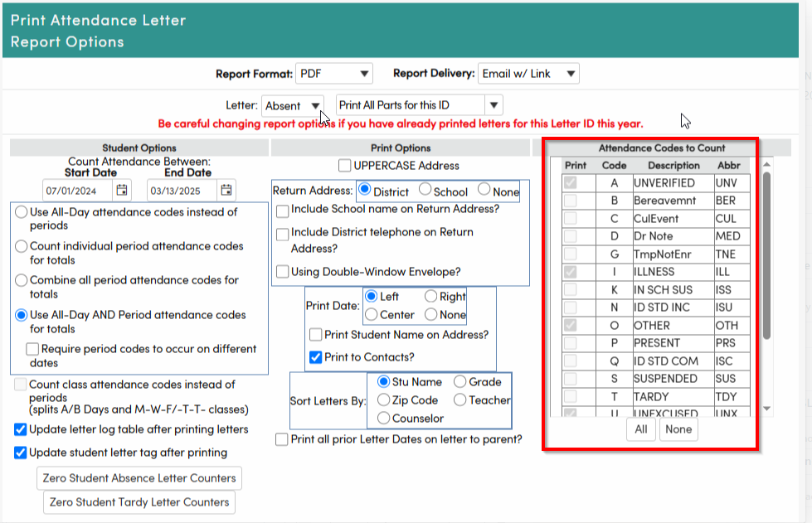Select Use All-Day AND Period attendance codes
The width and height of the screenshot is (812, 523).
pyautogui.click(x=22, y=315)
